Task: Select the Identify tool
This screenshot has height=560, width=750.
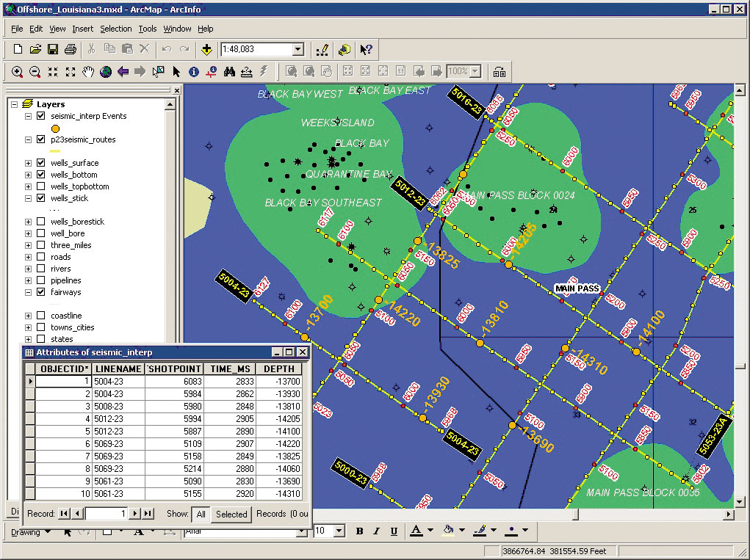Action: (194, 72)
